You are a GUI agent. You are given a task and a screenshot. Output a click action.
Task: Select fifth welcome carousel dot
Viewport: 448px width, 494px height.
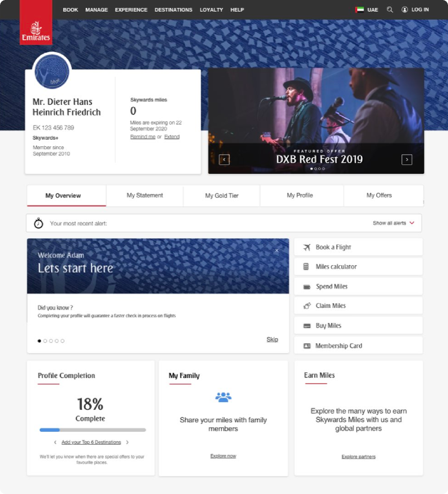pos(62,341)
